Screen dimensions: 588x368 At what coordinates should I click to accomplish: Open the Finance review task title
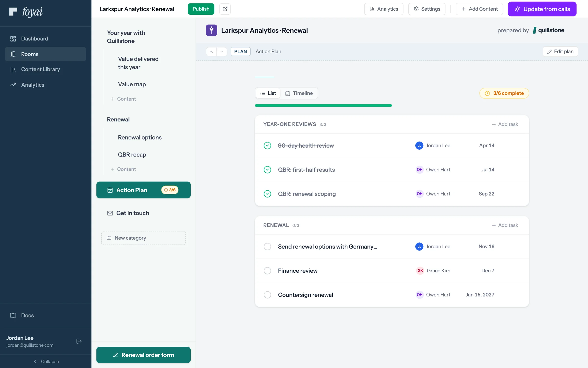(x=298, y=271)
